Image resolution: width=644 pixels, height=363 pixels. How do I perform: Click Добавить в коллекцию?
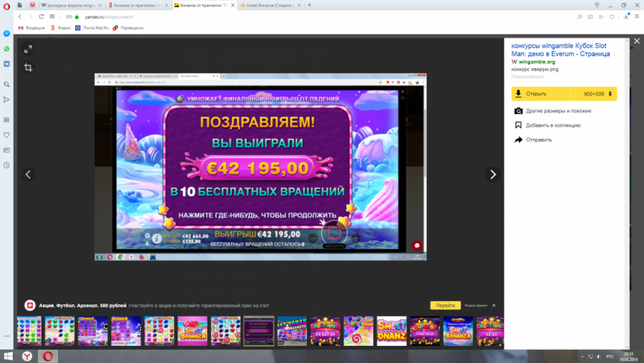[547, 125]
